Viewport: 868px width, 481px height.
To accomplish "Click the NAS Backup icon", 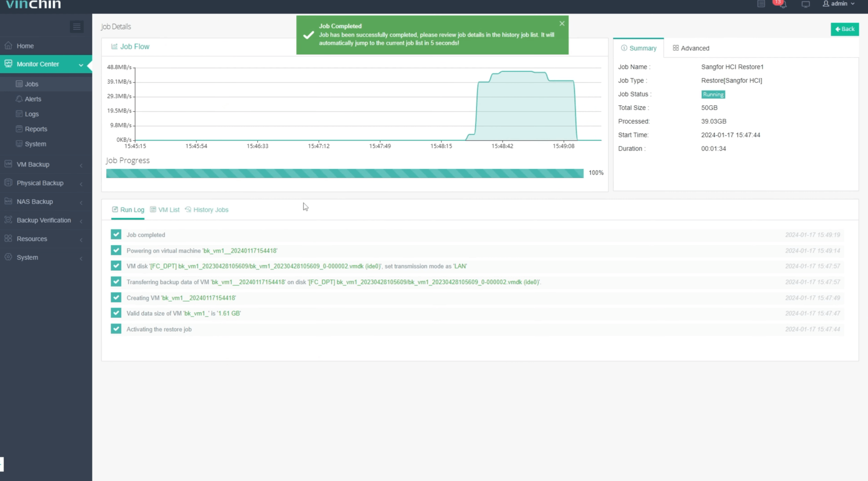I will pos(8,201).
